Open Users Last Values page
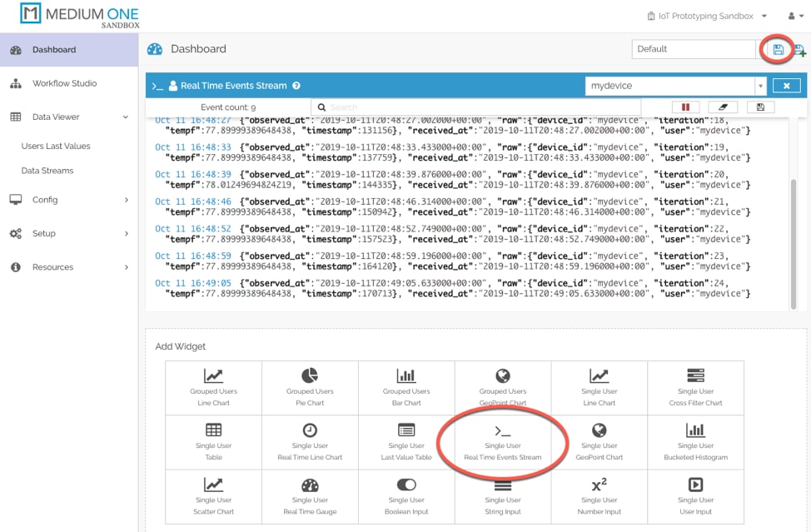The height and width of the screenshot is (532, 811). pyautogui.click(x=56, y=146)
